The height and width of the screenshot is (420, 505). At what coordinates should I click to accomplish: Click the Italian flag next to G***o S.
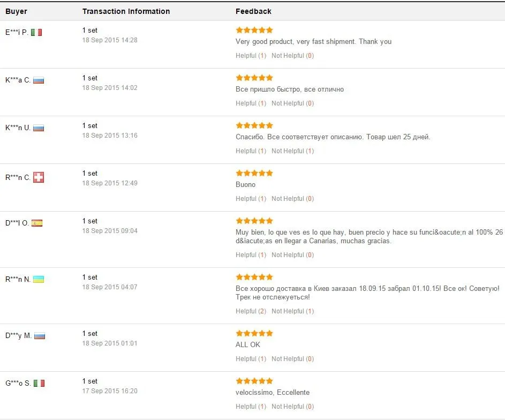point(39,383)
